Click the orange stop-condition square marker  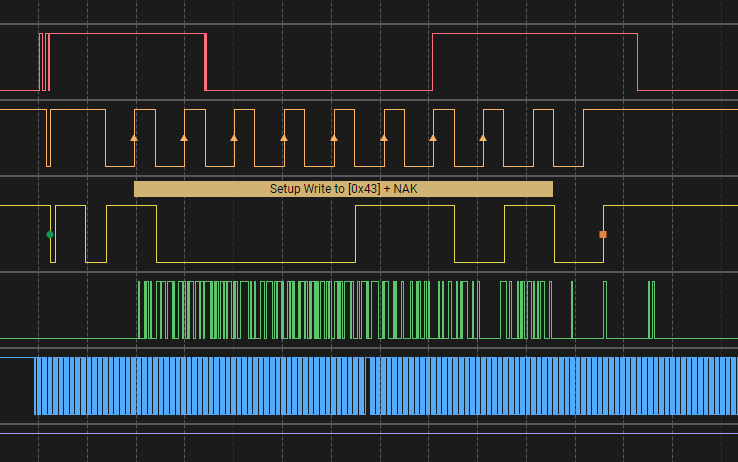click(x=603, y=234)
